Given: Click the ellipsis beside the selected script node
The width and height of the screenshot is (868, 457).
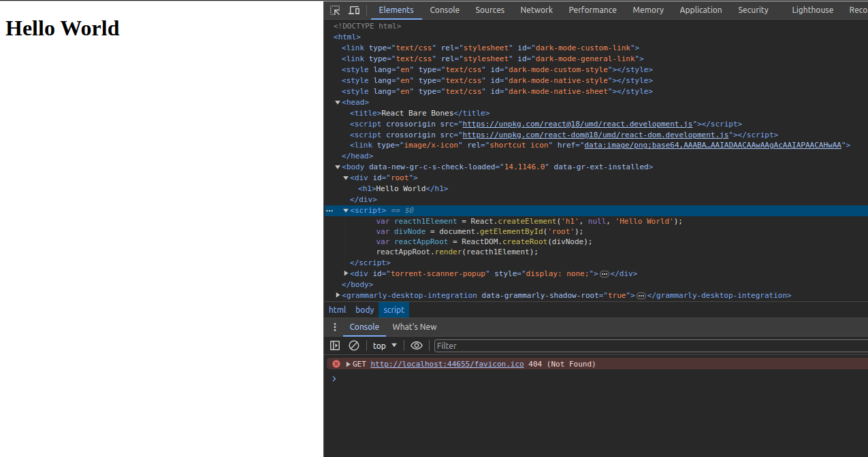Looking at the screenshot, I should pyautogui.click(x=329, y=211).
